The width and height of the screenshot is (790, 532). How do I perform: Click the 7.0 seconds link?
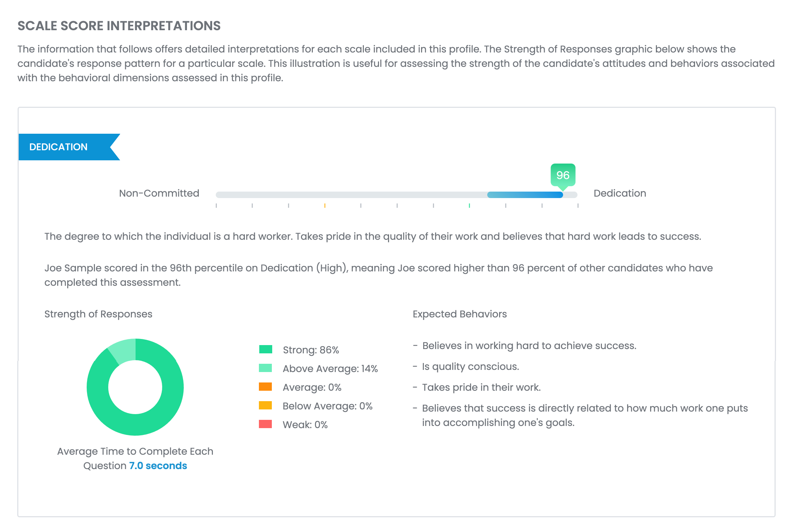click(x=158, y=466)
